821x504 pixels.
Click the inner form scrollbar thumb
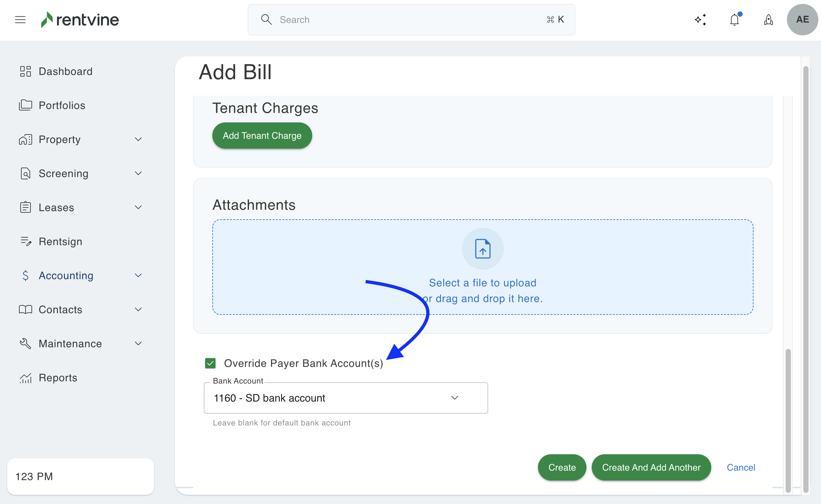788,420
